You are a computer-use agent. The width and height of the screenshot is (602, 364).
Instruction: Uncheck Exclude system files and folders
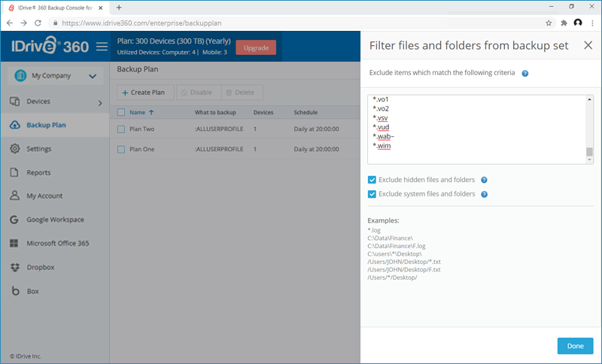[x=372, y=194]
